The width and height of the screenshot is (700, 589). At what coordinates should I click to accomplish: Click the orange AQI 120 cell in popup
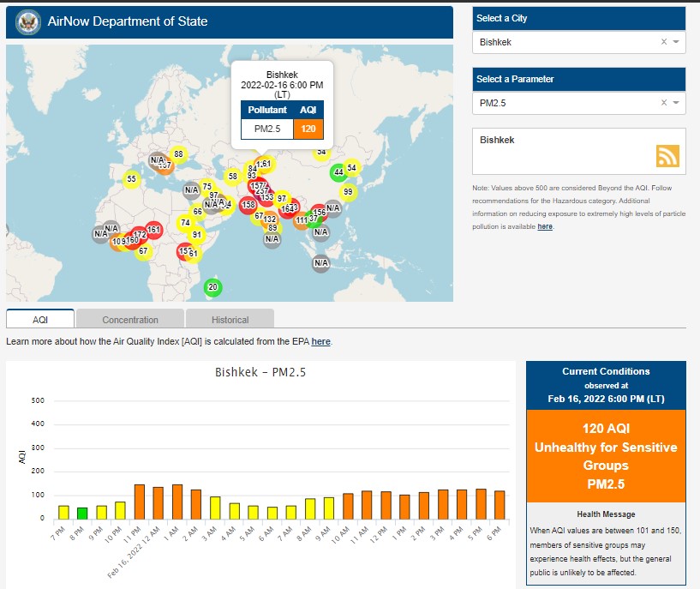pos(308,129)
